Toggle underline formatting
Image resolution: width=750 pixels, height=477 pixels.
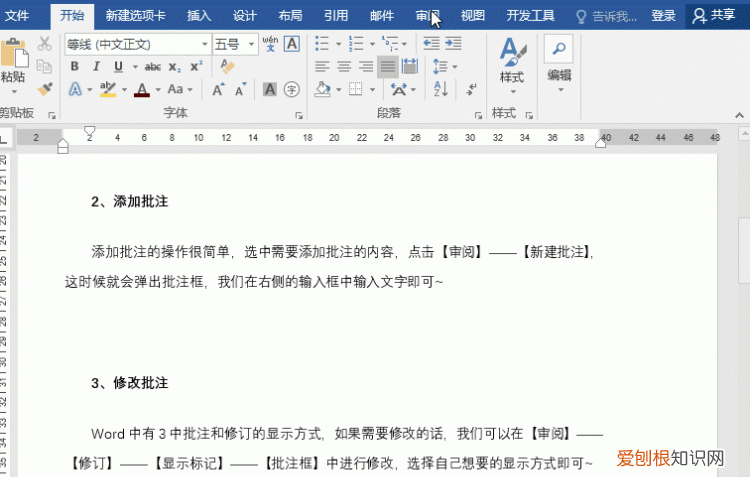118,67
